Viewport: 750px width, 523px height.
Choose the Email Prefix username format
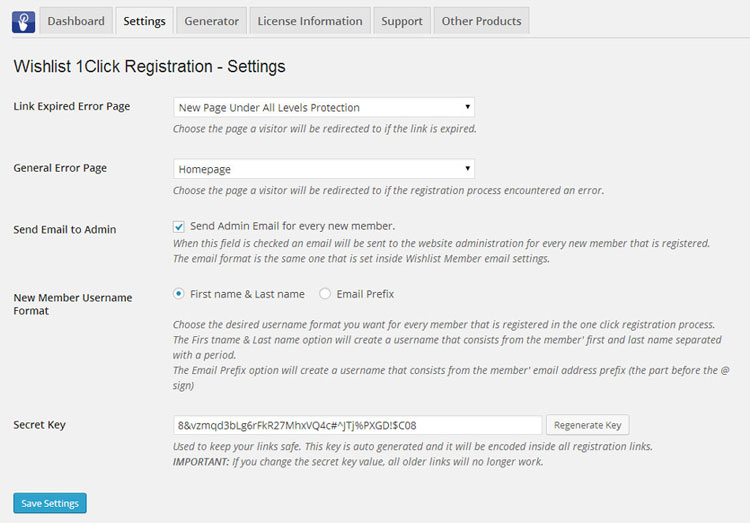point(325,294)
